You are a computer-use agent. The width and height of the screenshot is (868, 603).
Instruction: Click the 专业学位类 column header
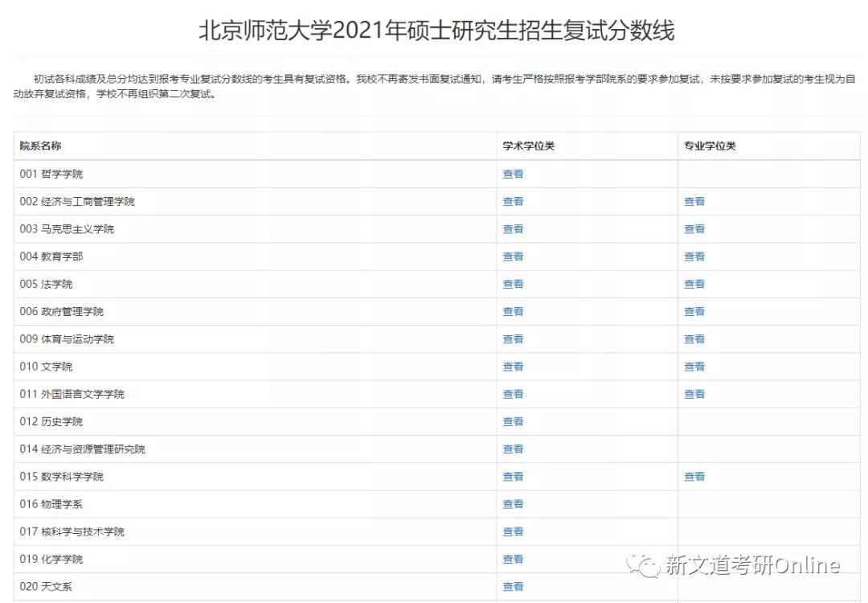coord(710,146)
